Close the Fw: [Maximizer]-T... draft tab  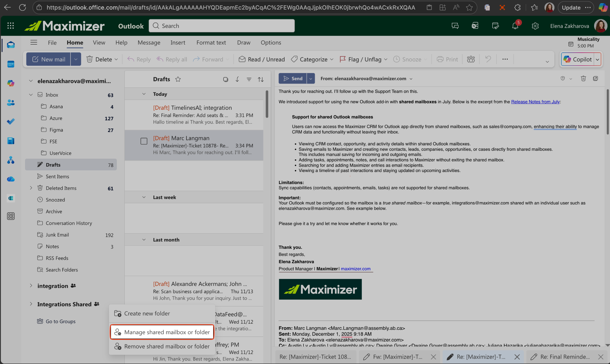pyautogui.click(x=434, y=357)
